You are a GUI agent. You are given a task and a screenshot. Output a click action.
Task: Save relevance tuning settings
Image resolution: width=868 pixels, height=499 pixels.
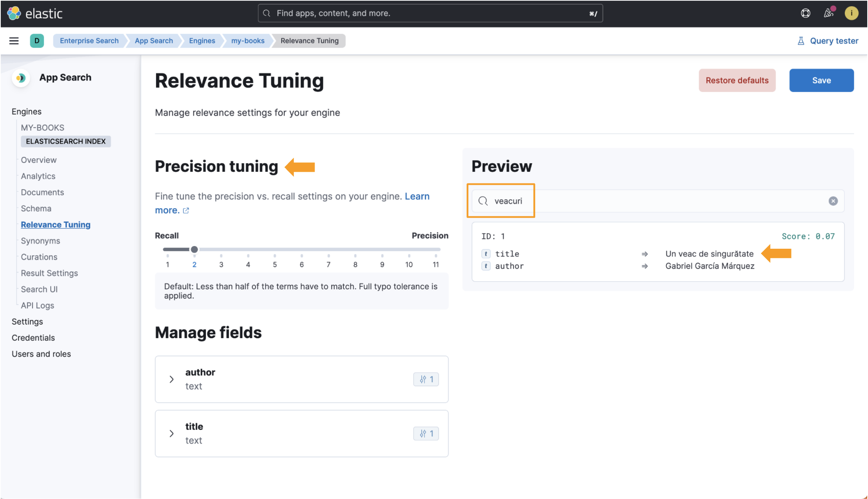click(x=821, y=80)
